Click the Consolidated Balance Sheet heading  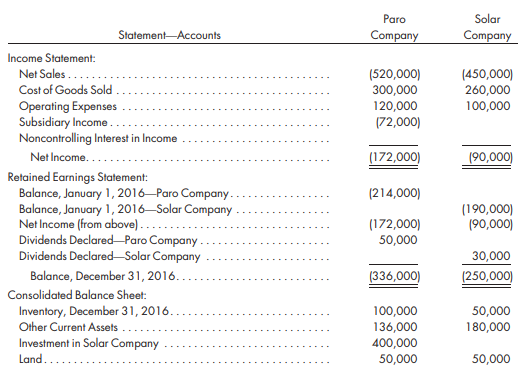click(77, 295)
